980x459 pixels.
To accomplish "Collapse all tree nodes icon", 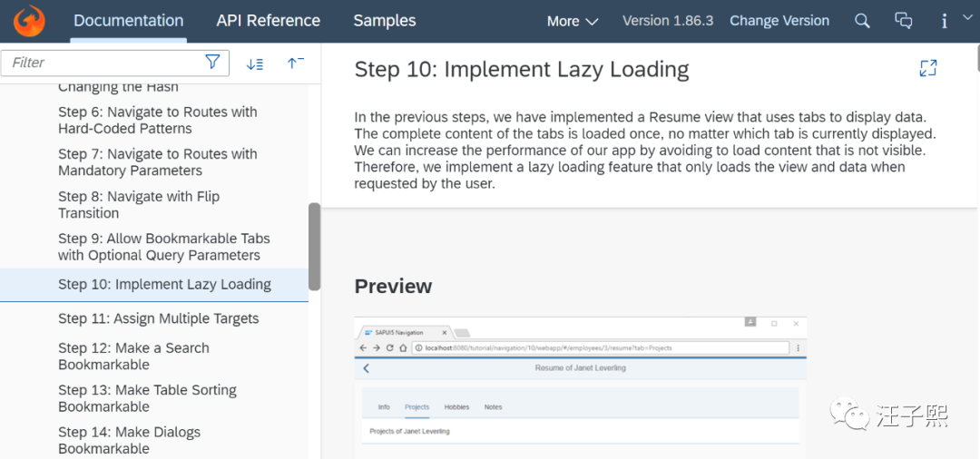I will 295,63.
